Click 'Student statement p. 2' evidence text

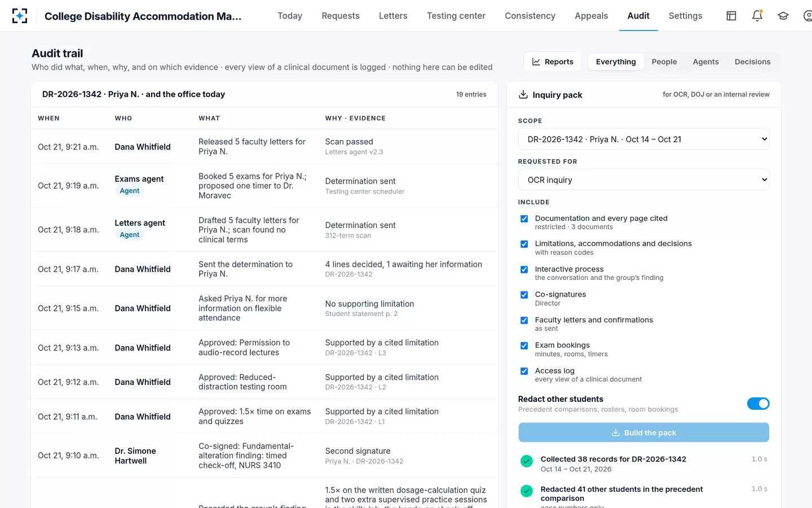pyautogui.click(x=361, y=314)
